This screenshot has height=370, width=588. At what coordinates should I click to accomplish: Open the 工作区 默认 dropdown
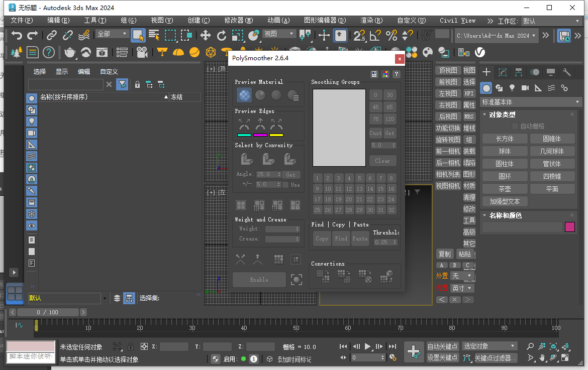pos(551,21)
